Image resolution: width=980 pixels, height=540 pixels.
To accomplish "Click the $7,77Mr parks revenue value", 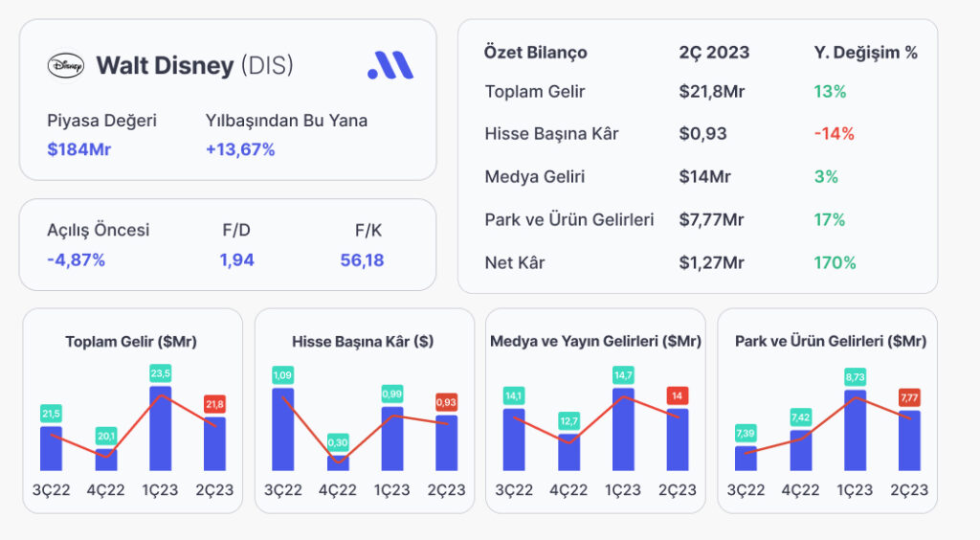I will coord(712,220).
